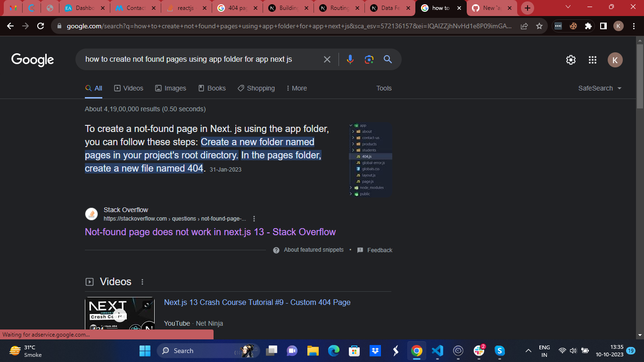Open Slack from the taskbar

(479, 351)
